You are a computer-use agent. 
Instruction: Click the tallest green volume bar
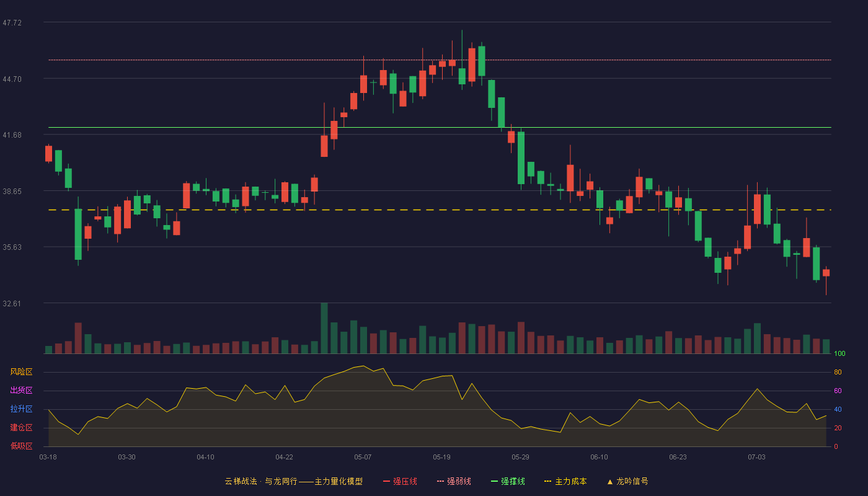click(x=324, y=328)
